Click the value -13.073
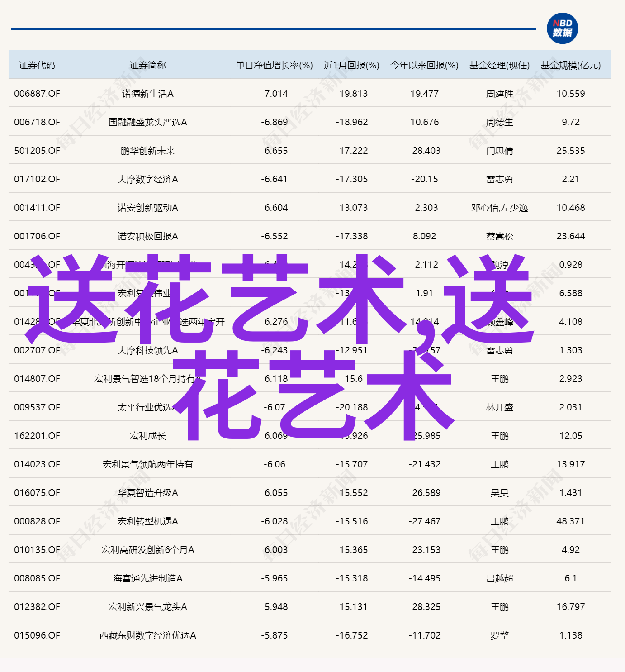 tap(351, 208)
